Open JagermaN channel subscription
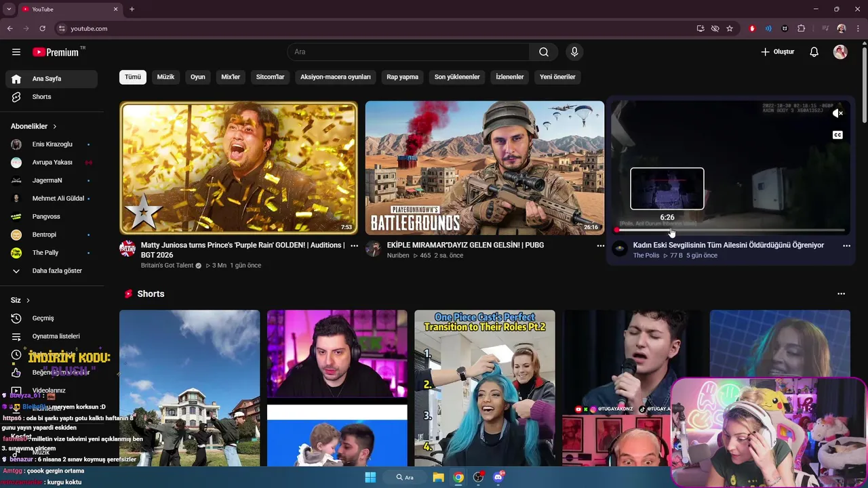The height and width of the screenshot is (488, 868). [52, 180]
